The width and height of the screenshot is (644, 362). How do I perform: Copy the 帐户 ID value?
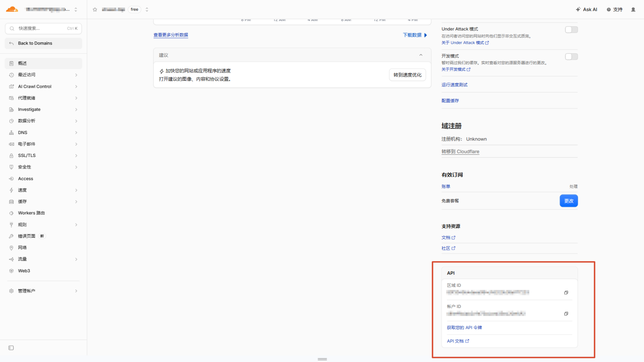[566, 314]
